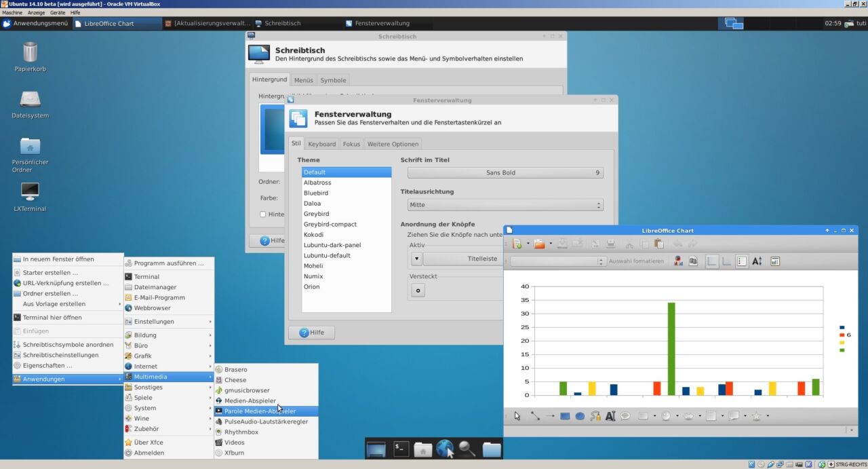Screen dimensions: 868x469
Task: Toggle the 'Hintergrund' checkbox under Farbe
Action: (264, 214)
